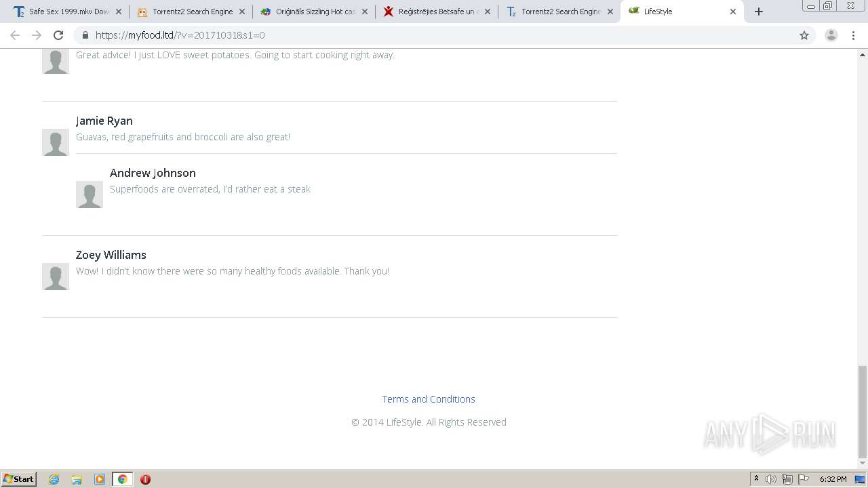This screenshot has height=488, width=868.
Task: Open the Chrome three-dot menu
Action: point(853,35)
